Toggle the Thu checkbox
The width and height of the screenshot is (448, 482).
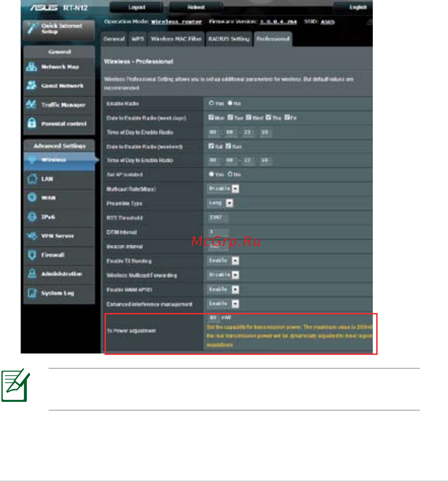tap(269, 117)
